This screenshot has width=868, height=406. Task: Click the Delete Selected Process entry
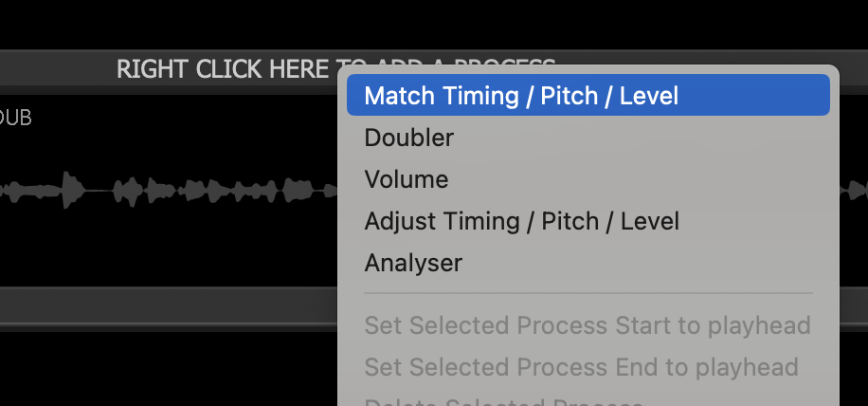pos(503,400)
